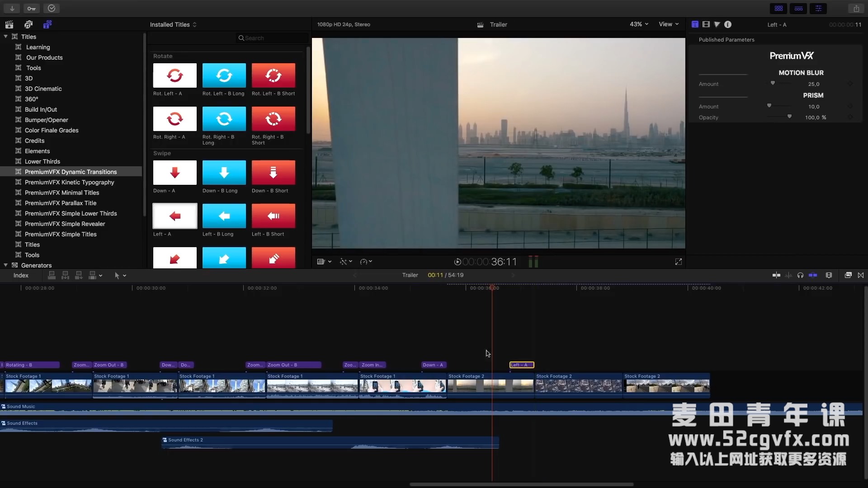Adjust the Motion Blur Amount slider

click(773, 84)
